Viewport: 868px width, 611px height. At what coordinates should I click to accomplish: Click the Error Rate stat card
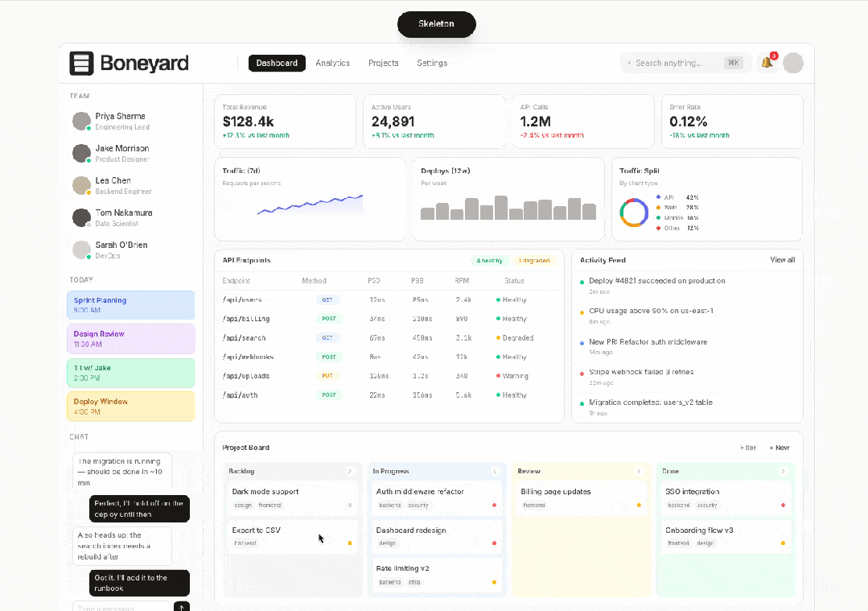(x=732, y=122)
